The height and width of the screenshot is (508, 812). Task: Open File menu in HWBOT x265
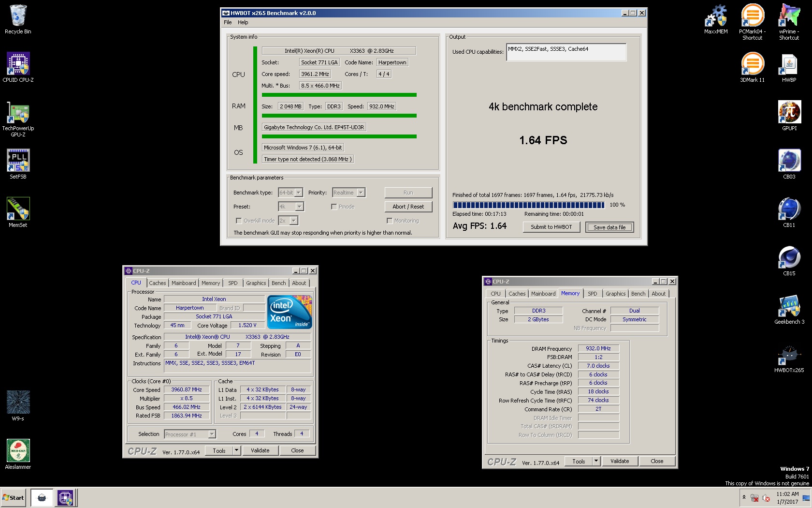coord(228,22)
